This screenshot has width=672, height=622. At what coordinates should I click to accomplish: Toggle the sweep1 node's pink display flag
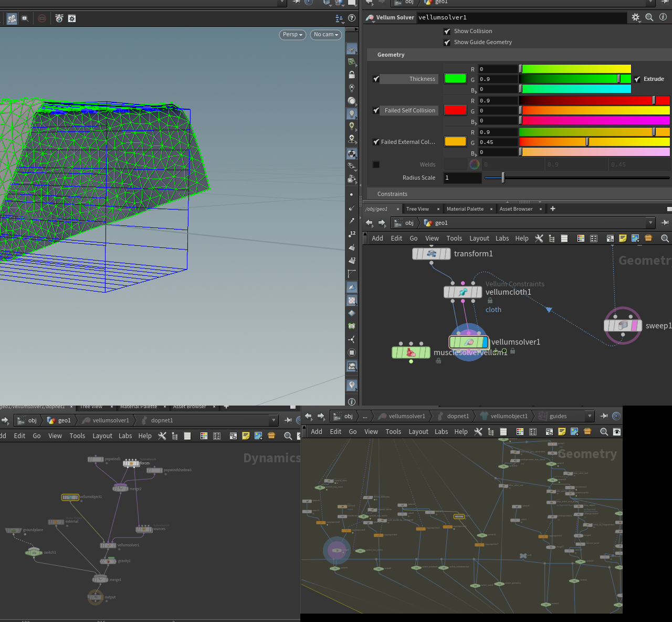click(x=634, y=326)
